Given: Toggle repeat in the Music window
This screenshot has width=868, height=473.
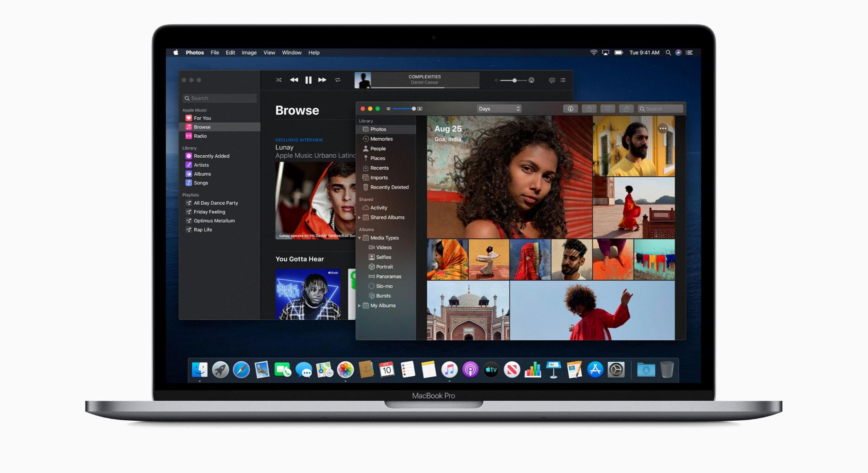Looking at the screenshot, I should (337, 80).
